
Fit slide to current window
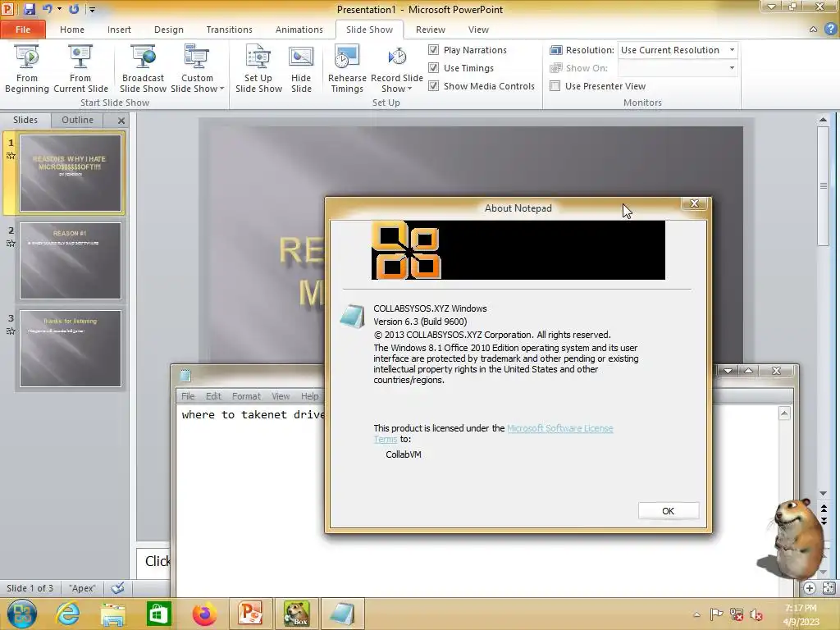click(829, 588)
